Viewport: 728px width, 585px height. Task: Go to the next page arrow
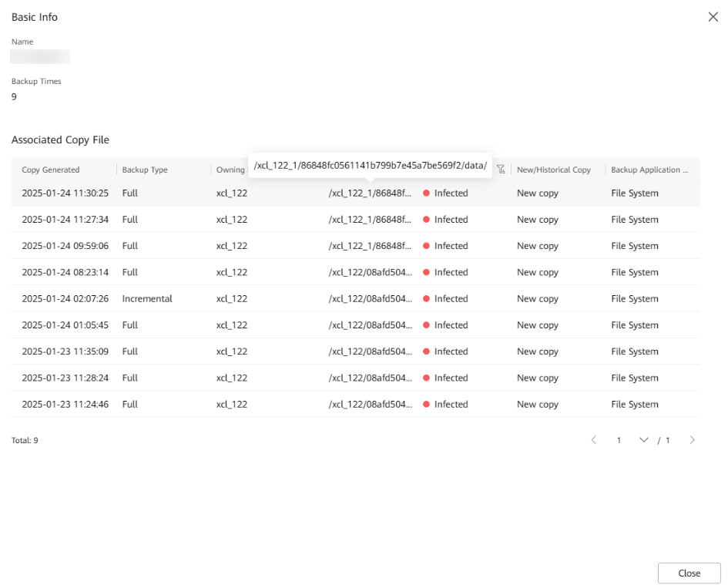(693, 440)
